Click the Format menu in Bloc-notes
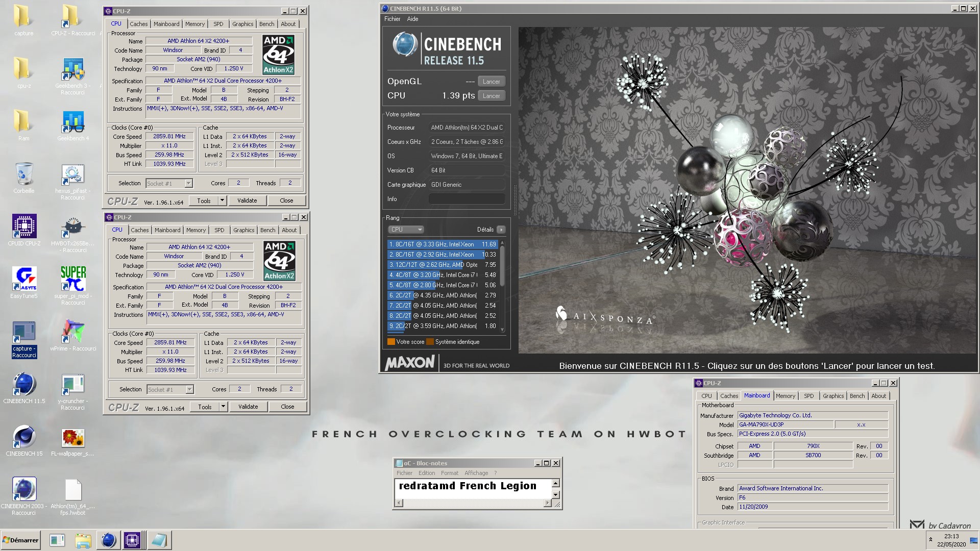This screenshot has width=980, height=551. point(450,473)
